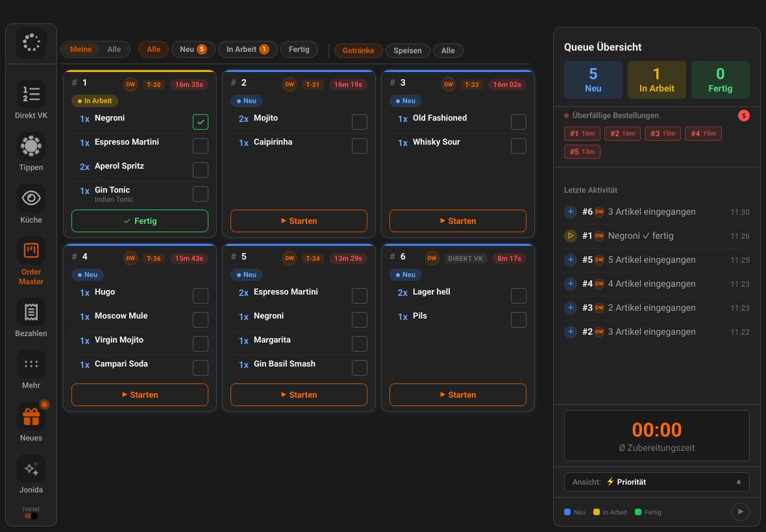Mark order 1 as Fertig
Viewport: 766px width, 532px height.
pos(140,221)
